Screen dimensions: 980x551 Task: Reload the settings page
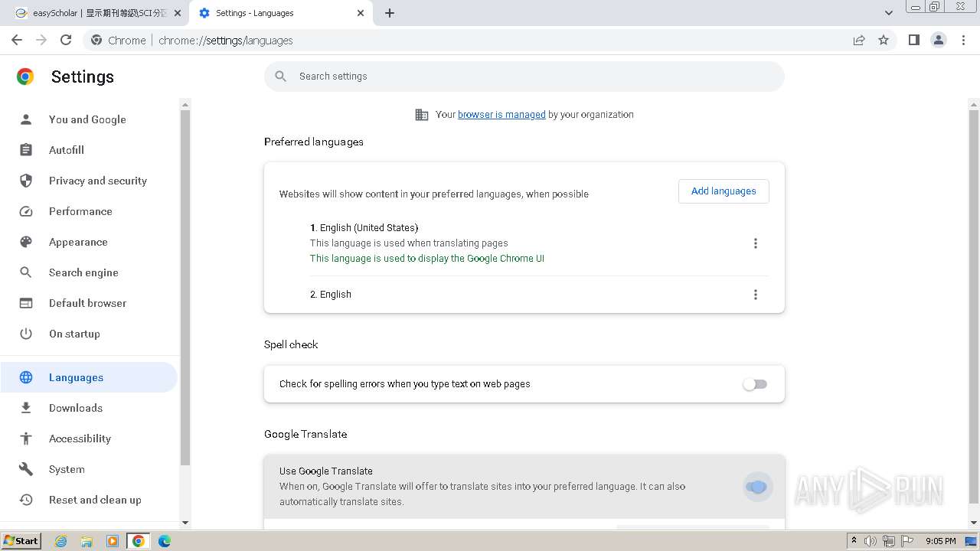tap(66, 40)
